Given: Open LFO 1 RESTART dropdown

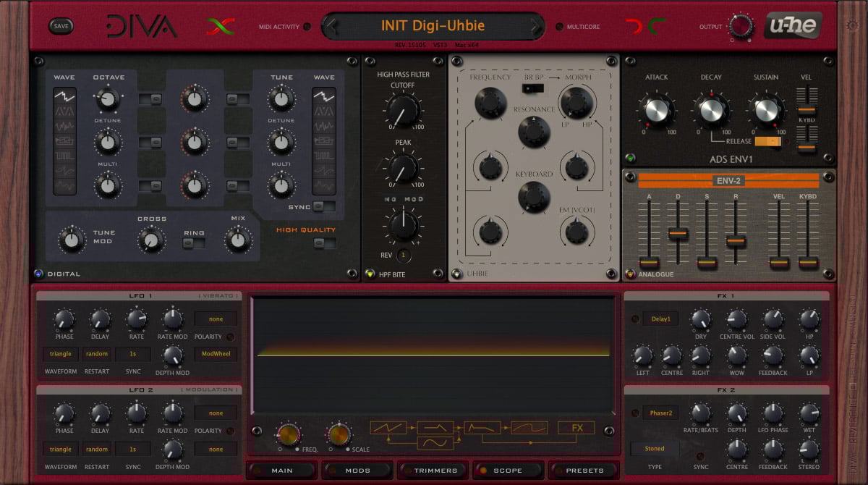Looking at the screenshot, I should [x=97, y=354].
